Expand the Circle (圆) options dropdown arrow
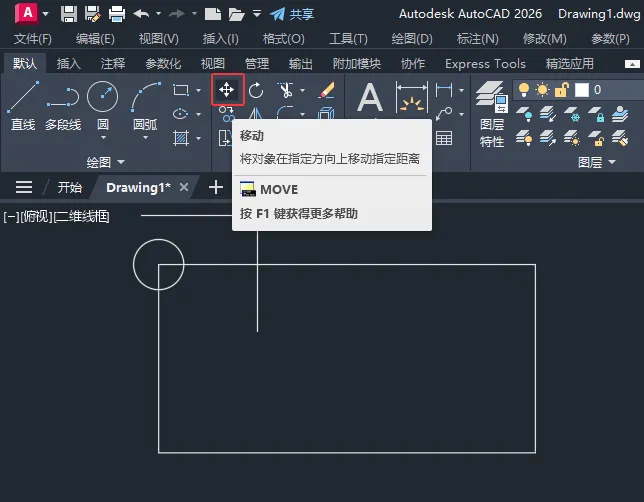Viewport: 644px width, 502px height. 103,138
